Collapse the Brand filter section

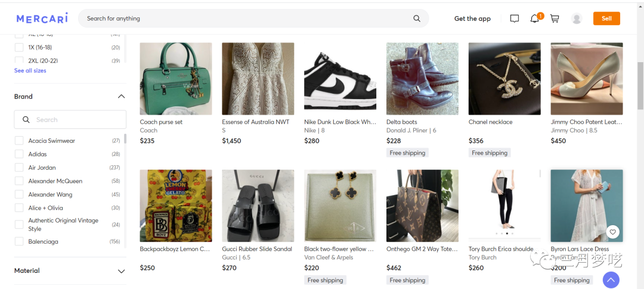(x=121, y=97)
